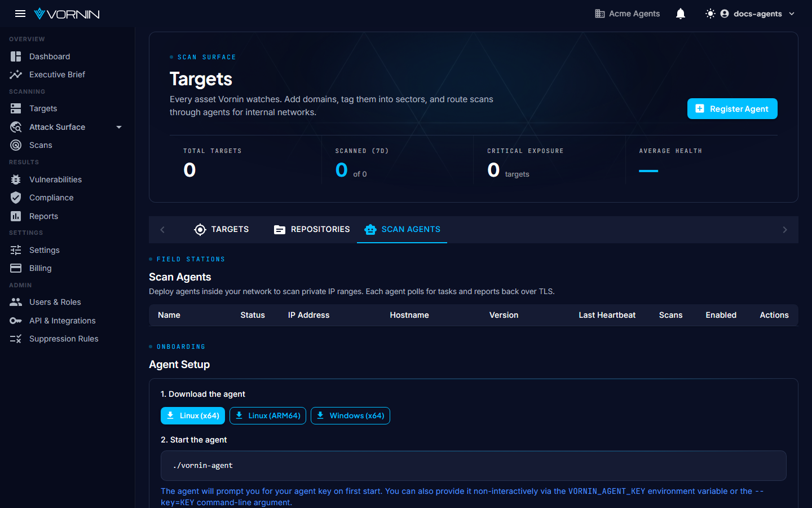Click the Status column header
The image size is (812, 508).
click(253, 315)
